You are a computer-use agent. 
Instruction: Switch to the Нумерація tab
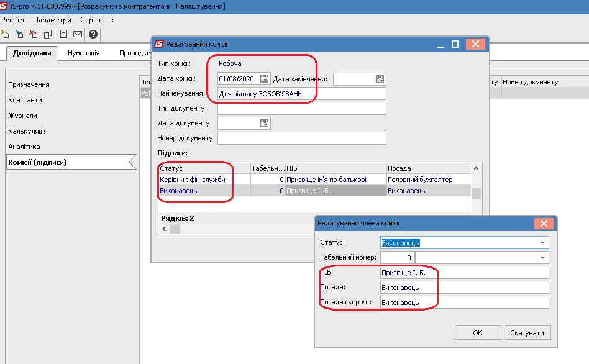tap(84, 53)
